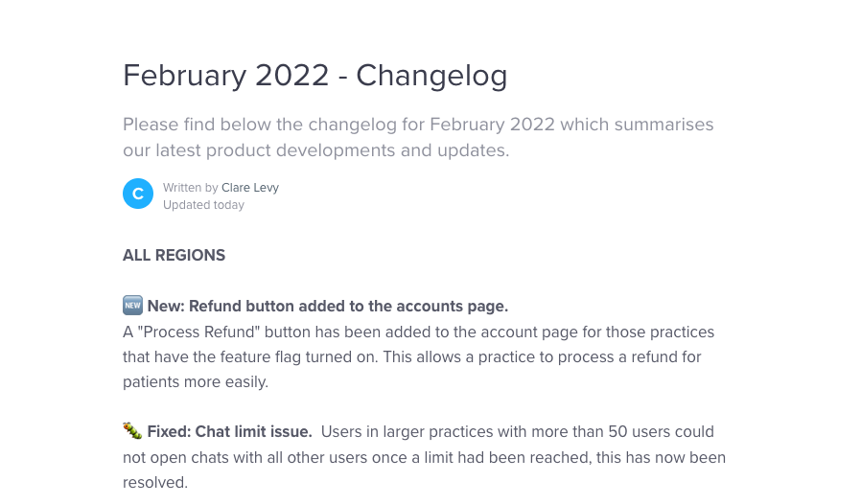The image size is (861, 504).
Task: Select the "ALL REGIONS" section heading
Action: [x=174, y=256]
